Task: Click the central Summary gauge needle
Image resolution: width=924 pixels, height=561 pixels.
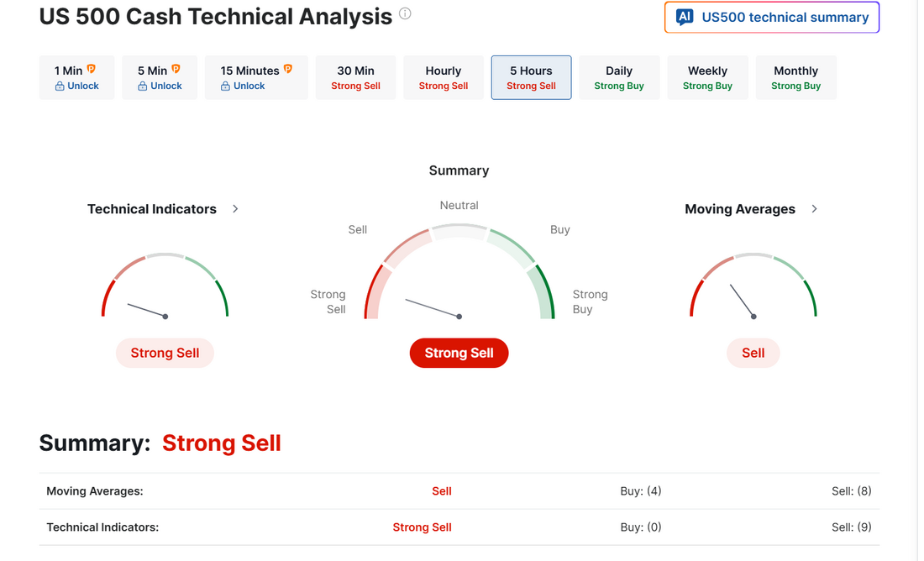Action: pyautogui.click(x=433, y=307)
